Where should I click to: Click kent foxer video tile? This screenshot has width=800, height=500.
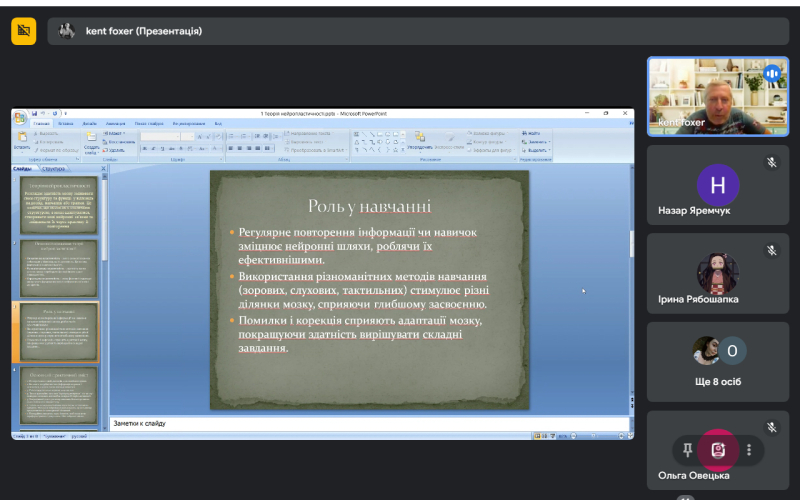[x=718, y=96]
